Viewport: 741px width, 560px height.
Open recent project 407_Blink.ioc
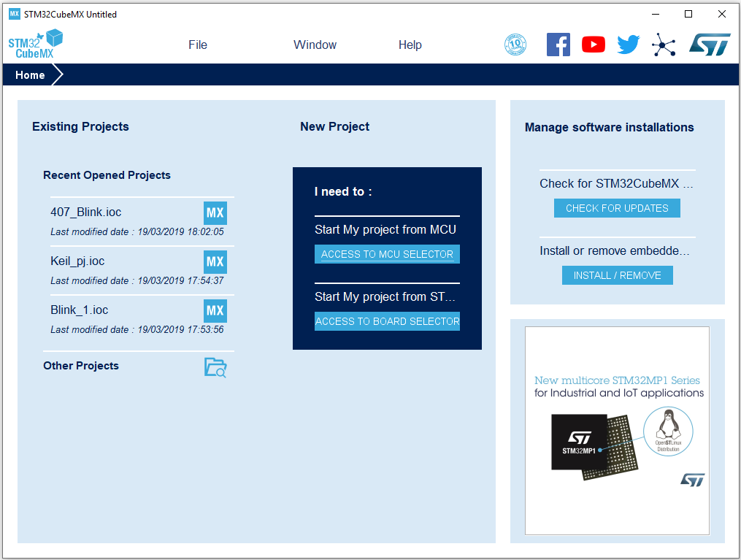coord(86,212)
